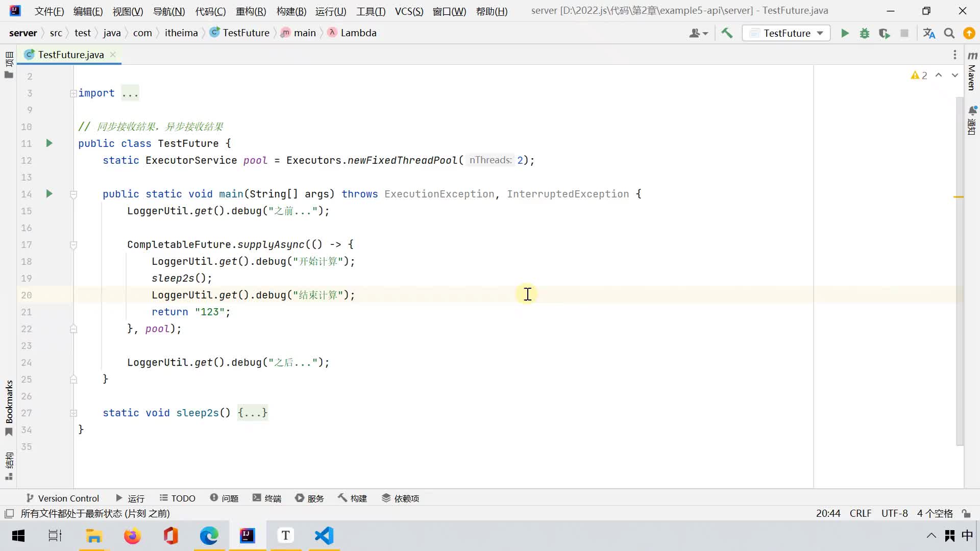Screen dimensions: 980x551
Task: Click the line:column indicator 20:44
Action: (x=828, y=514)
